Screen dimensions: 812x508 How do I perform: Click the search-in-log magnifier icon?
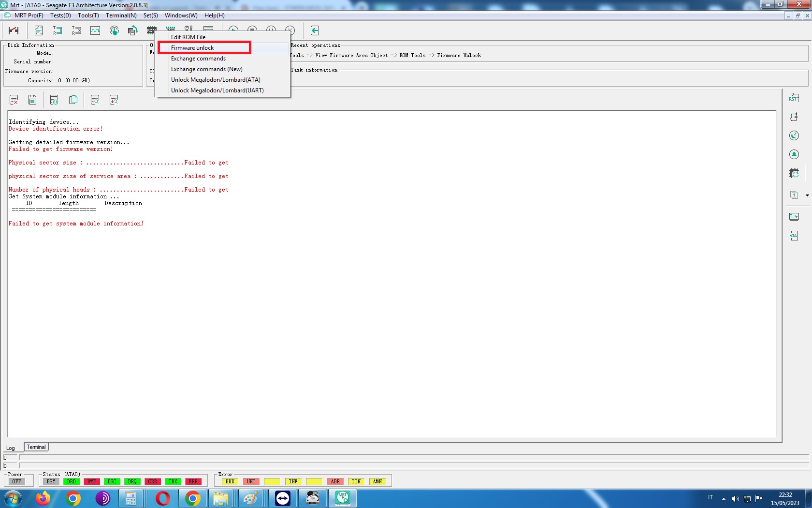[x=95, y=100]
